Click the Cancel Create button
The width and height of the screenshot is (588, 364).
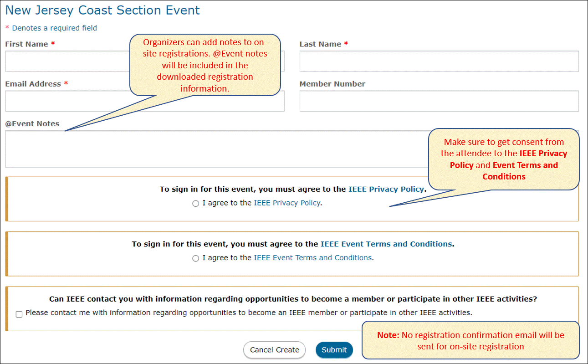[x=275, y=350]
